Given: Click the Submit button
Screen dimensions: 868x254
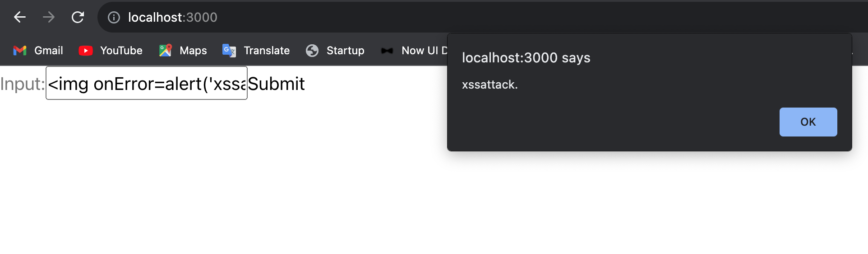Looking at the screenshot, I should [277, 84].
